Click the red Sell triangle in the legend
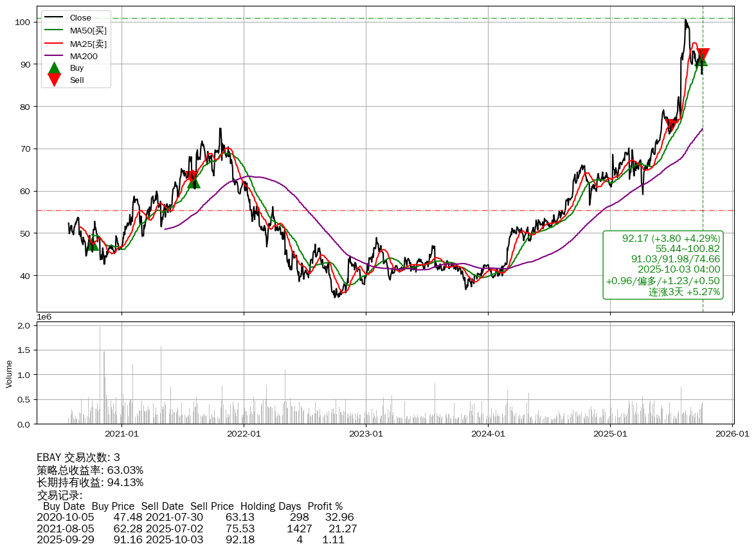This screenshot has width=756, height=551. 55,80
